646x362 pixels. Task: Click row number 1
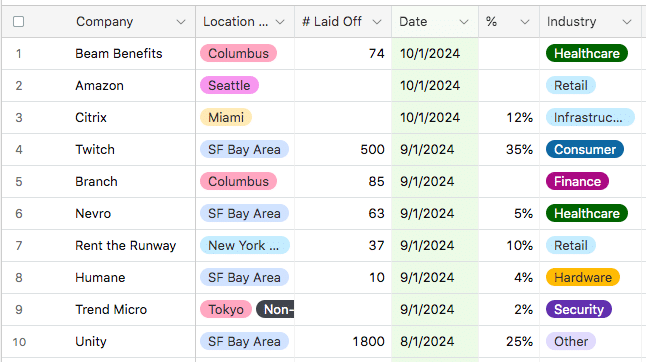19,54
